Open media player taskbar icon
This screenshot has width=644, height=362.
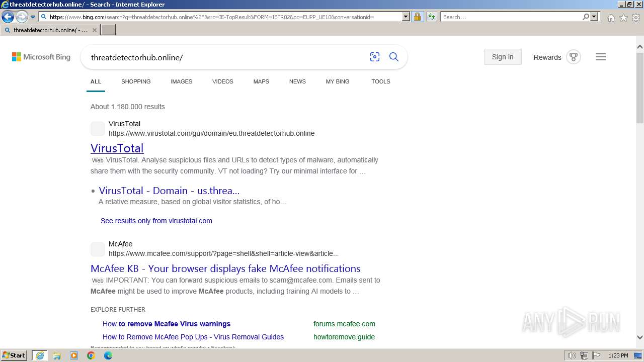tap(74, 355)
